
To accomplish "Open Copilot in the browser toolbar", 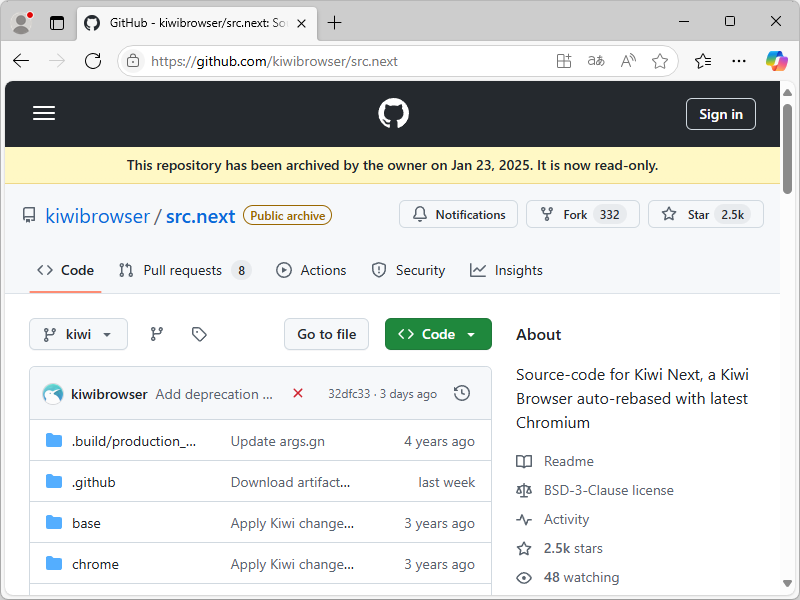I will (x=776, y=61).
